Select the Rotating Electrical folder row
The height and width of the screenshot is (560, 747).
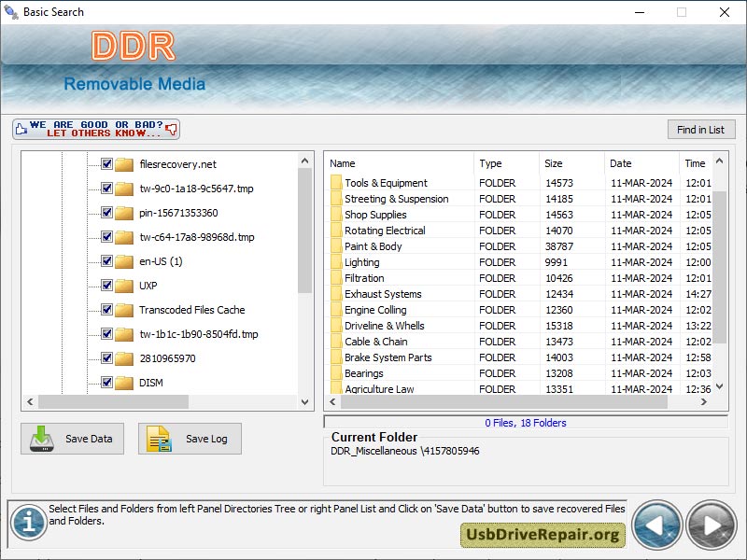pyautogui.click(x=520, y=231)
